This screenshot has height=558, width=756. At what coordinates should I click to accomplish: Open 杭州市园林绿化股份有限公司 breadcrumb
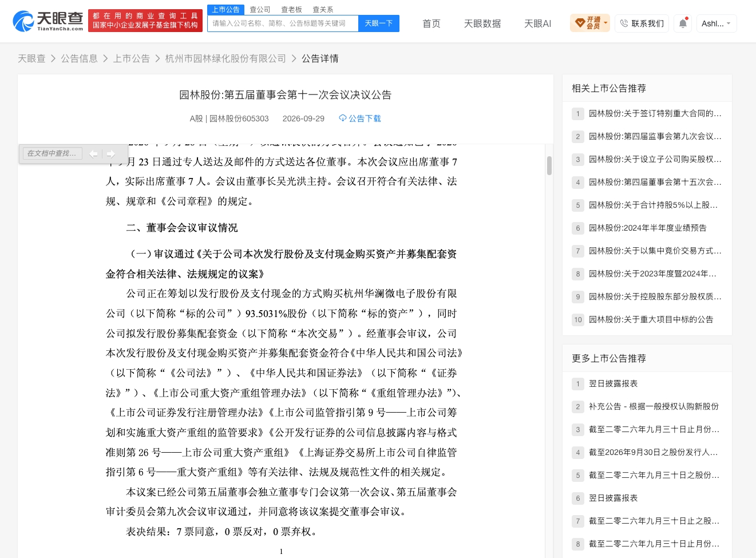[225, 58]
